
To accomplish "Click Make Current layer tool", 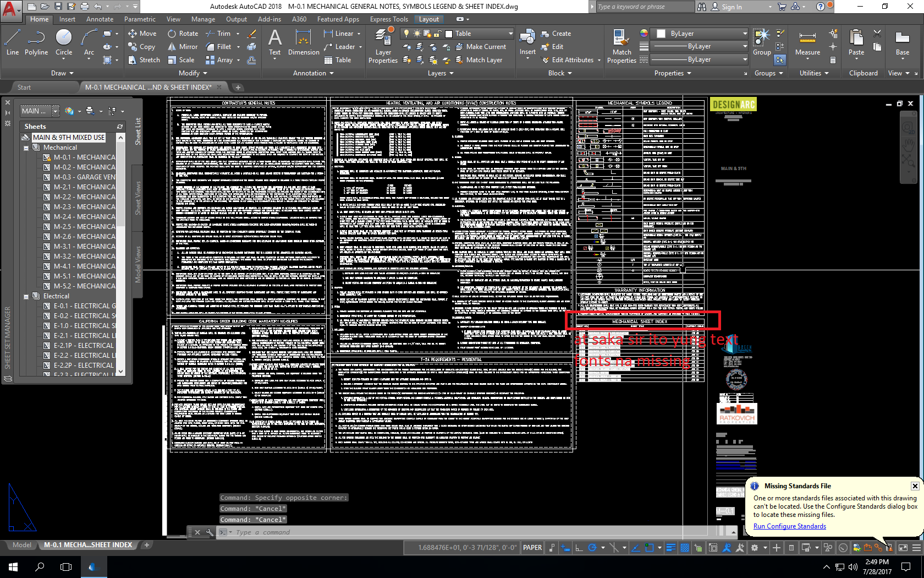I will [x=481, y=47].
